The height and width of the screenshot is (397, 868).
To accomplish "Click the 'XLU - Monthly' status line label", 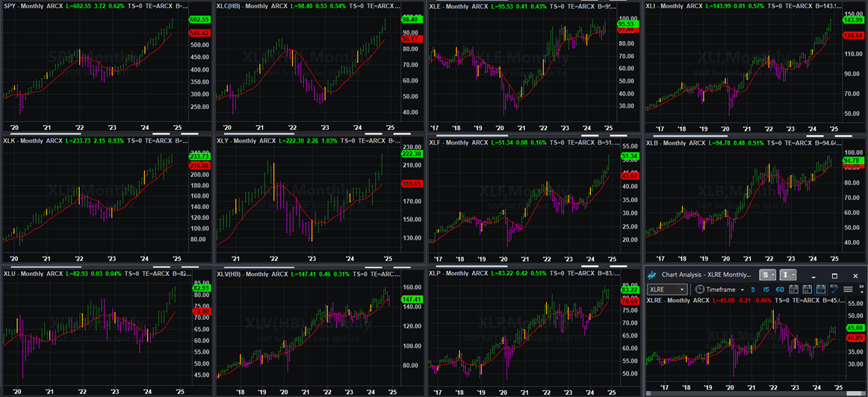I will (x=24, y=273).
